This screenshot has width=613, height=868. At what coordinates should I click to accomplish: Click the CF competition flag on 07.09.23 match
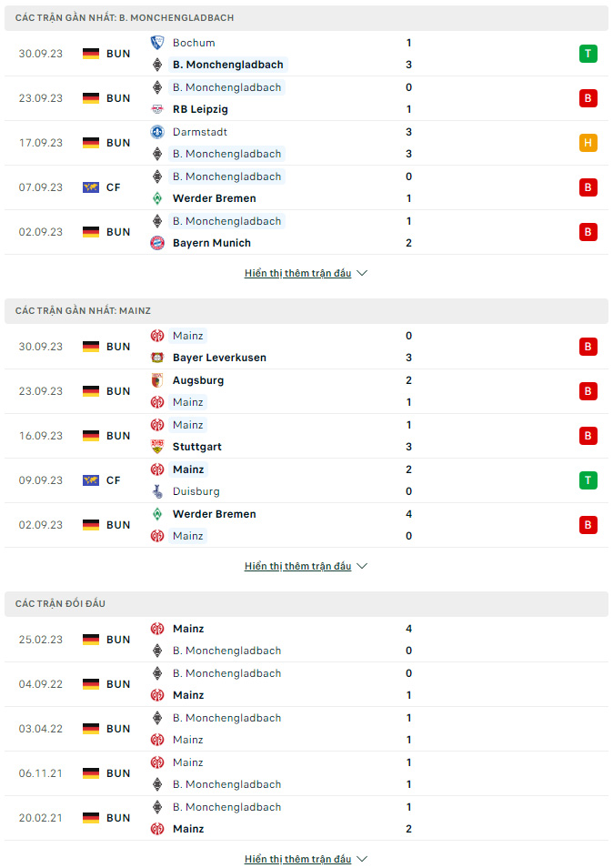(91, 187)
